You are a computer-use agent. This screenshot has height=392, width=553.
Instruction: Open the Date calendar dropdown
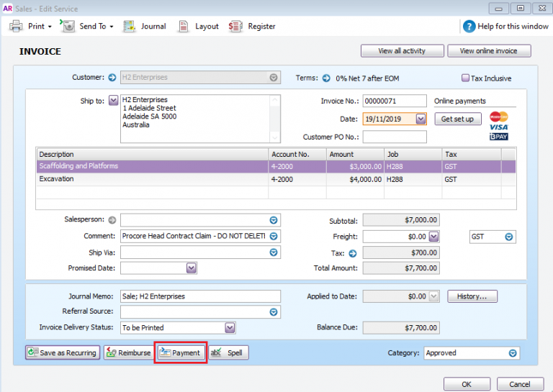[421, 119]
